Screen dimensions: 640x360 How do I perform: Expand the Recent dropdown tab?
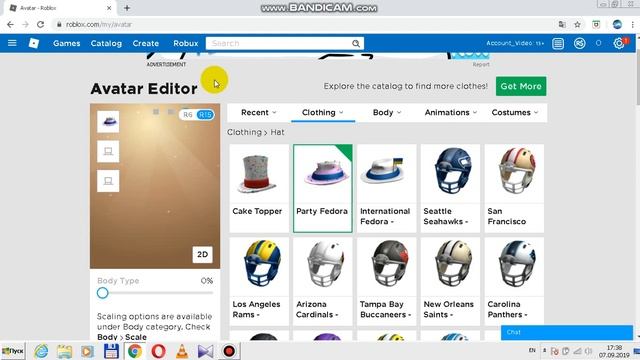pyautogui.click(x=259, y=113)
